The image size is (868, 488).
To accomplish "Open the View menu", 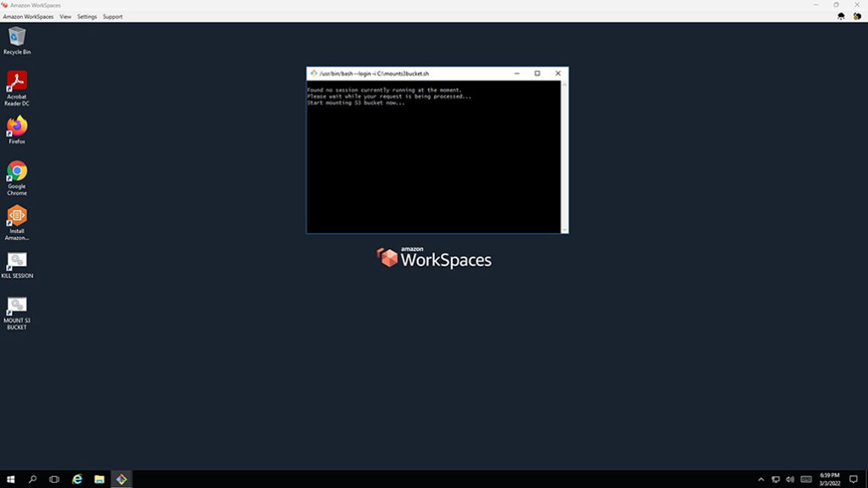I will (x=65, y=17).
